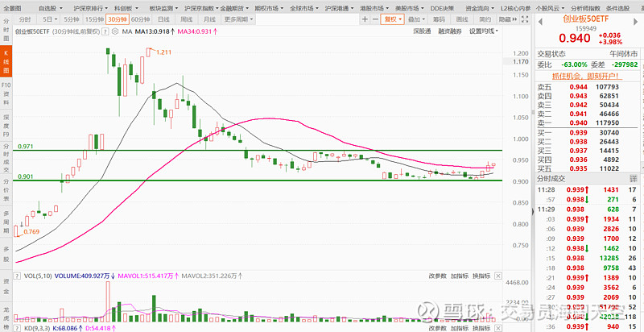
Task: Switch to 分时图 sidebar view
Action: point(6,29)
